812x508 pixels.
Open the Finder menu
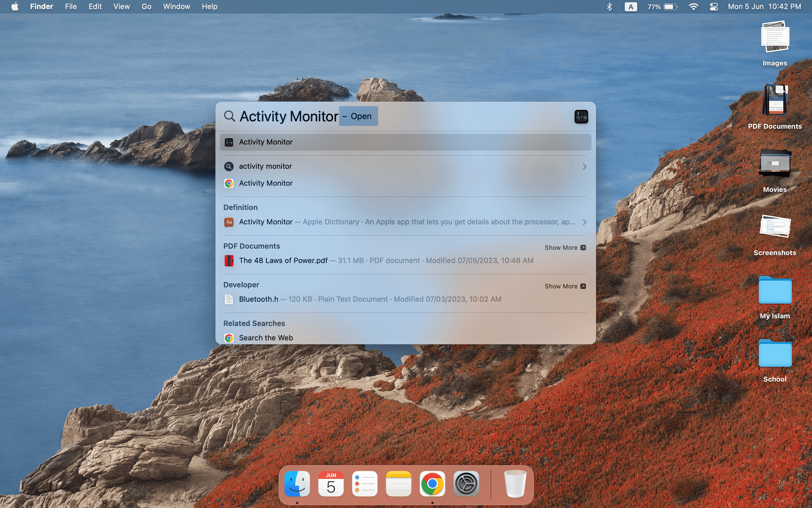(x=42, y=7)
